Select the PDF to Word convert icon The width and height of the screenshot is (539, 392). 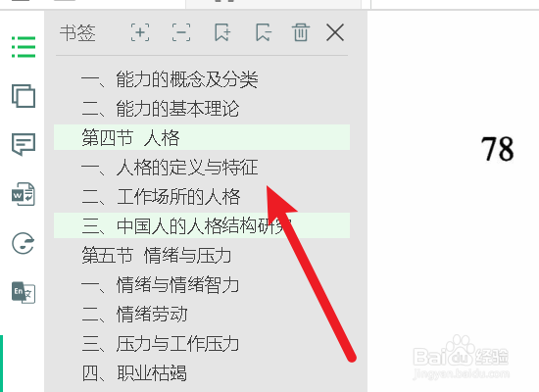(x=24, y=194)
